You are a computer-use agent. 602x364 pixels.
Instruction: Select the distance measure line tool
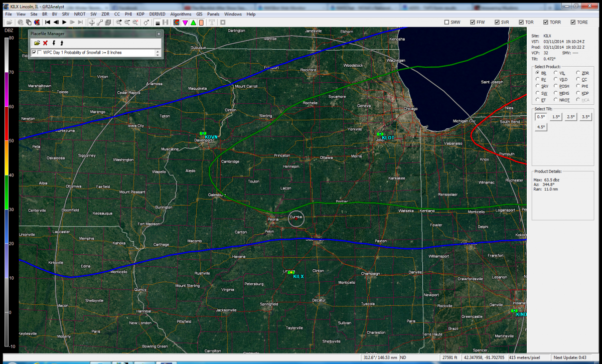pos(99,23)
